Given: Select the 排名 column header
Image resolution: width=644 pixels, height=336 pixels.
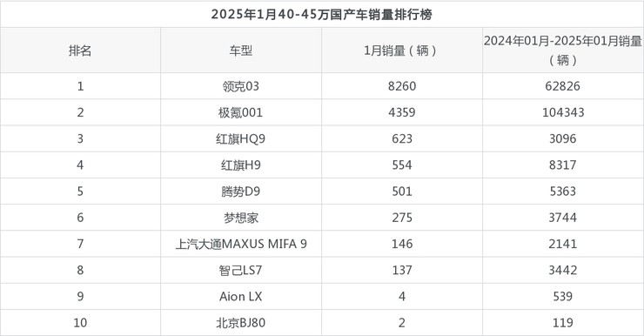Looking at the screenshot, I should point(80,50).
